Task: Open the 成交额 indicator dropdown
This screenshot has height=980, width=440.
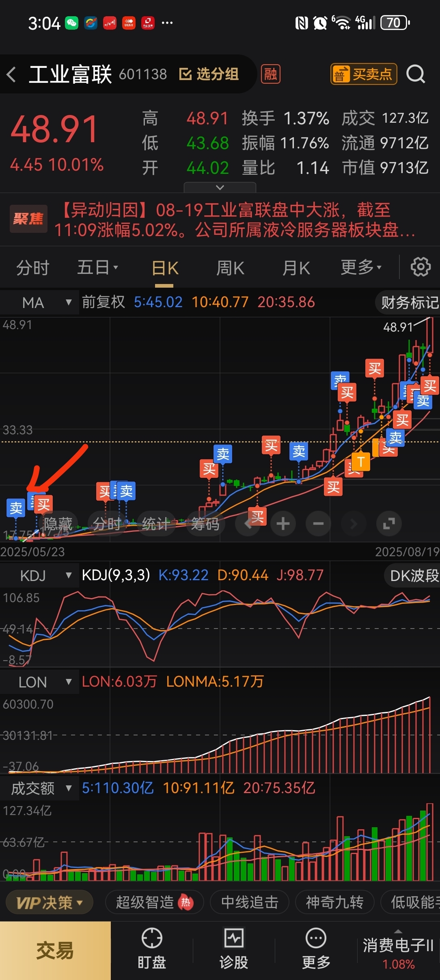Action: [x=39, y=789]
